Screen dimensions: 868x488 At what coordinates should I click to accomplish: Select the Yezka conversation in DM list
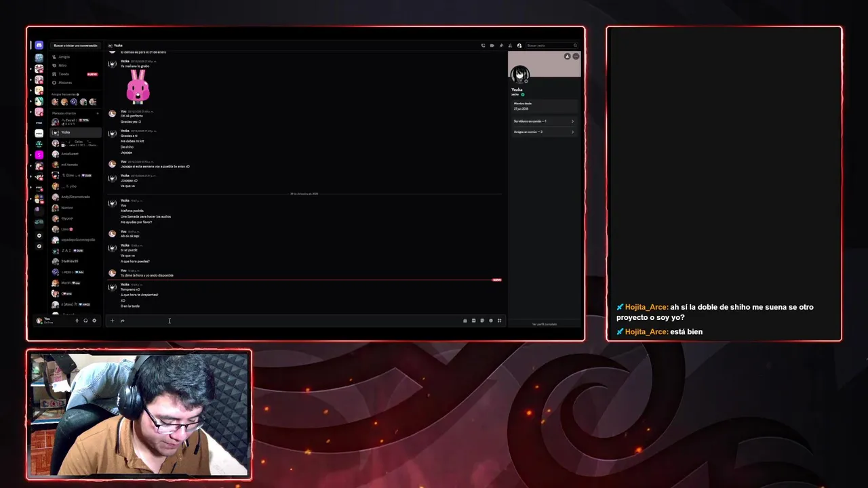[x=76, y=132]
